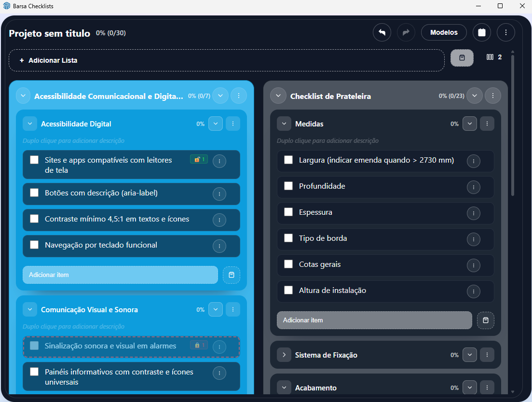The image size is (532, 402).
Task: Expand the Sistema de Fixação section
Action: click(x=284, y=355)
